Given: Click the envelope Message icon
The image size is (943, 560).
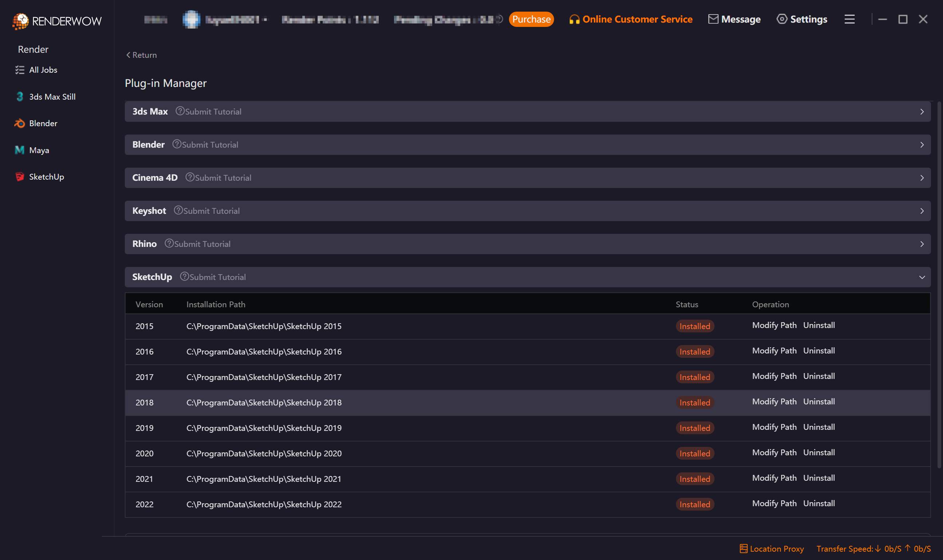Looking at the screenshot, I should click(713, 19).
